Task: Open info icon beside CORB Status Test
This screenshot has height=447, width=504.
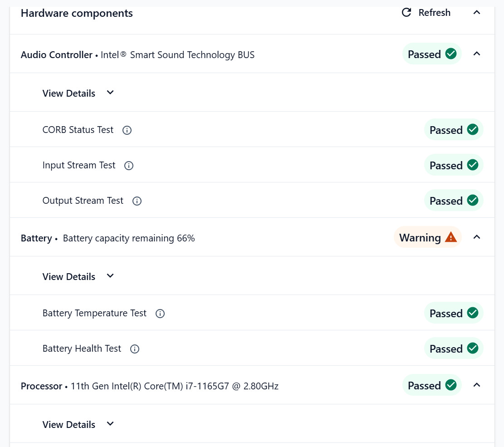Action: 127,130
